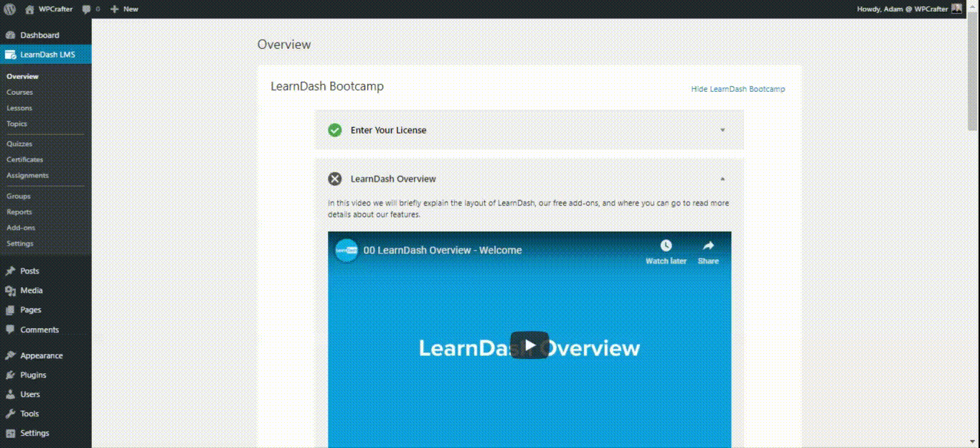This screenshot has height=448, width=980.
Task: Open the Quizzes submenu item
Action: point(19,144)
